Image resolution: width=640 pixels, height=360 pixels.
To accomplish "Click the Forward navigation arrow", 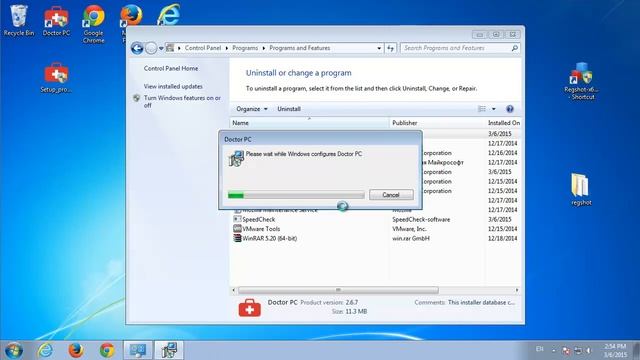I will pyautogui.click(x=151, y=48).
